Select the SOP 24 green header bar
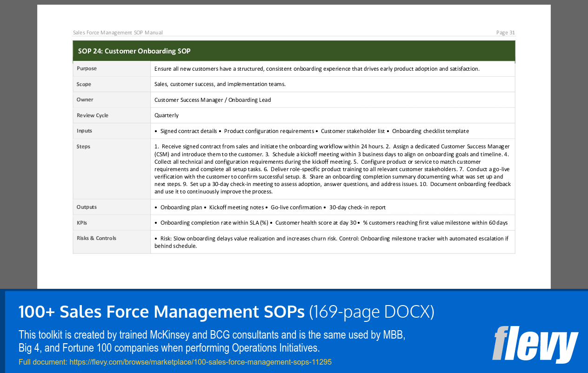The height and width of the screenshot is (373, 588). click(x=294, y=51)
